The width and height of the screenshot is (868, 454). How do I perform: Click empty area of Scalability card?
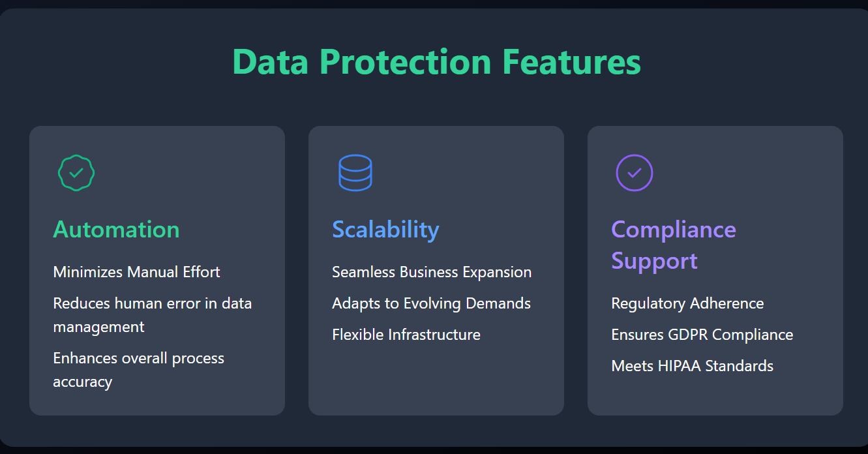(x=436, y=382)
